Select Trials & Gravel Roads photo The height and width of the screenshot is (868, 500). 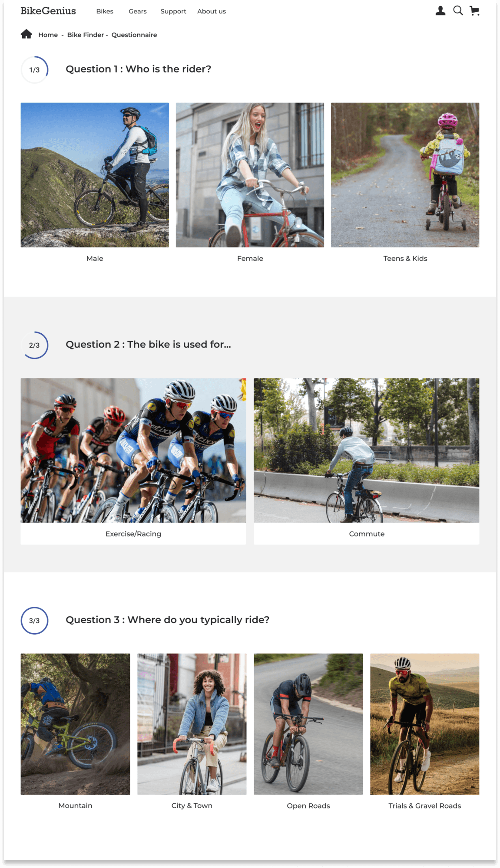[425, 724]
